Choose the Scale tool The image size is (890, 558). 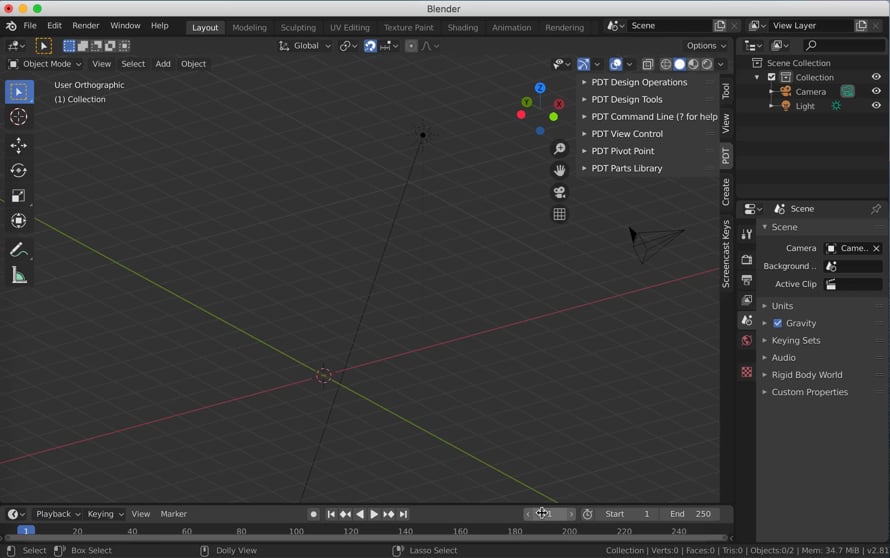[x=18, y=196]
